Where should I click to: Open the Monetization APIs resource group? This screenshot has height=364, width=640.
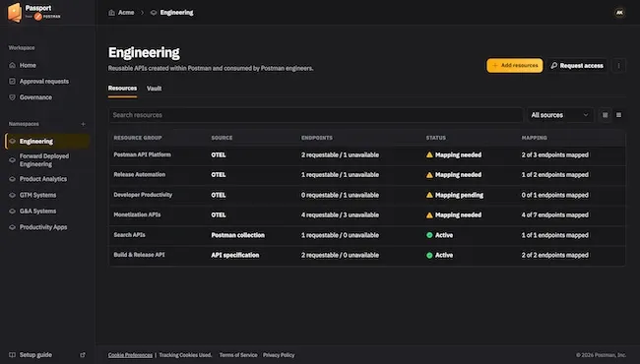click(137, 214)
